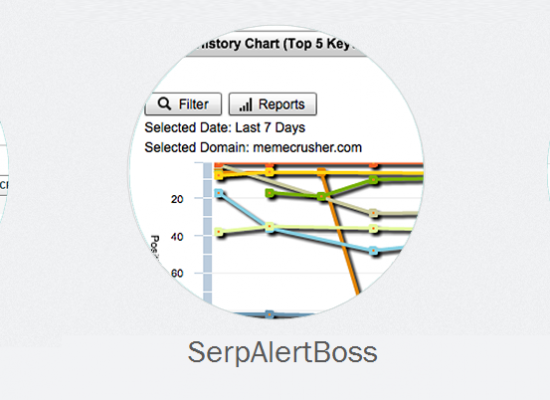Viewport: 550px width, 400px height.
Task: Select the yellow line's second data point
Action: 269,172
